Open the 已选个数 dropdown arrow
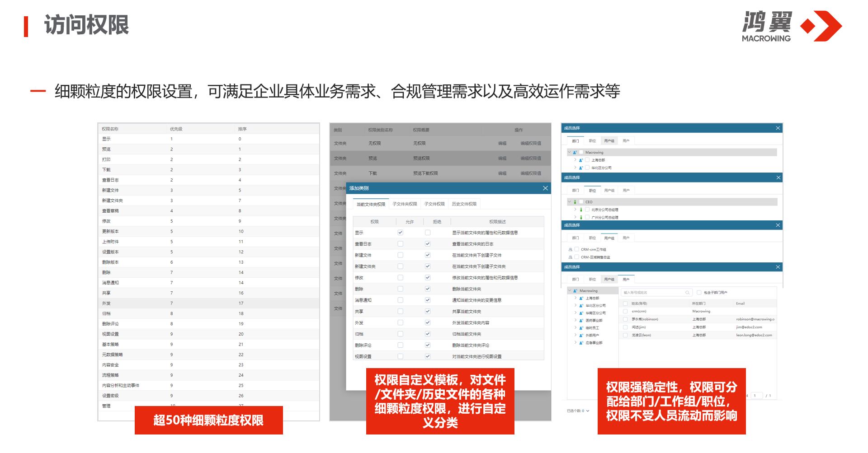The height and width of the screenshot is (453, 868). 588,411
